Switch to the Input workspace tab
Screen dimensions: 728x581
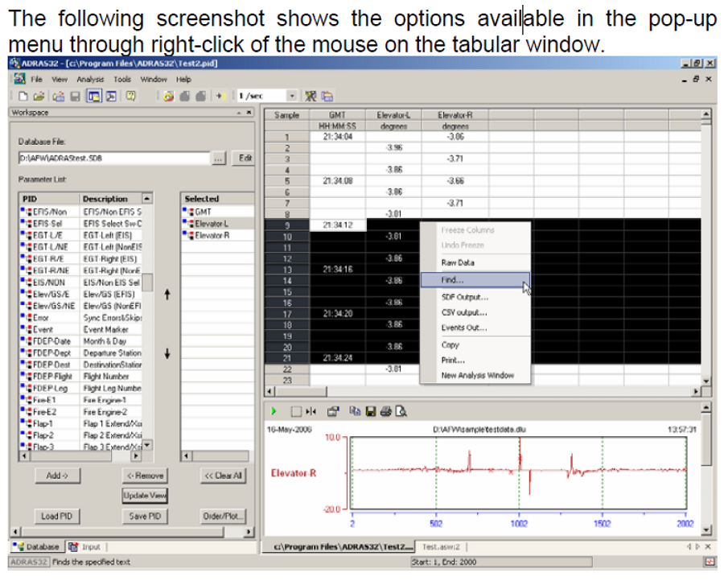click(85, 547)
